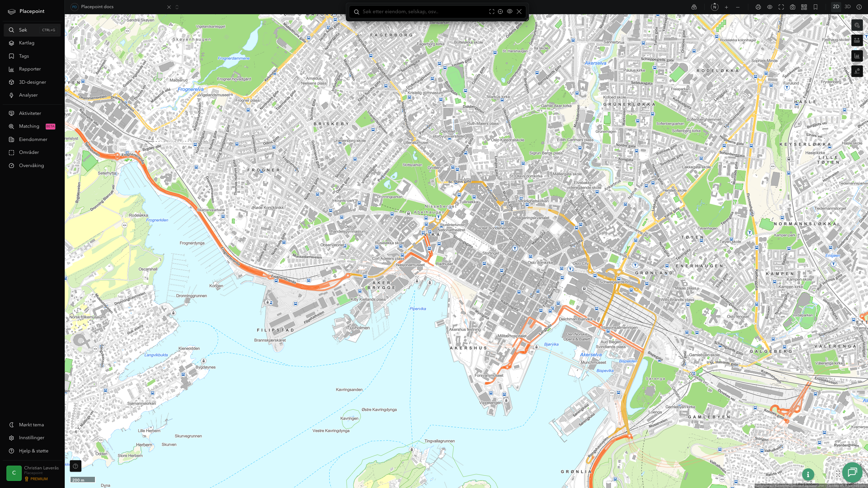Open the bar chart statistics tool

[857, 56]
